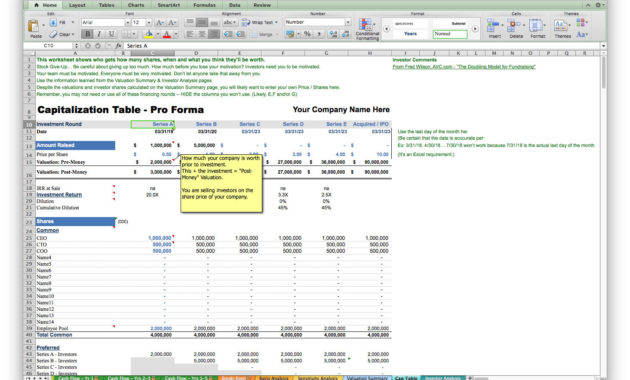Collapse the ribbon with the up chevron

[588, 5]
